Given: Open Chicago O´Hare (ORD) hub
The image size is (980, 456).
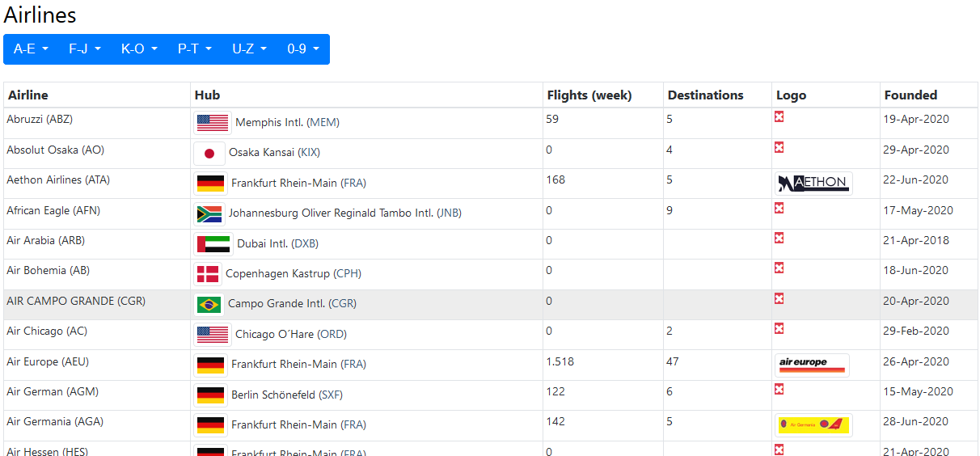Looking at the screenshot, I should [x=291, y=334].
